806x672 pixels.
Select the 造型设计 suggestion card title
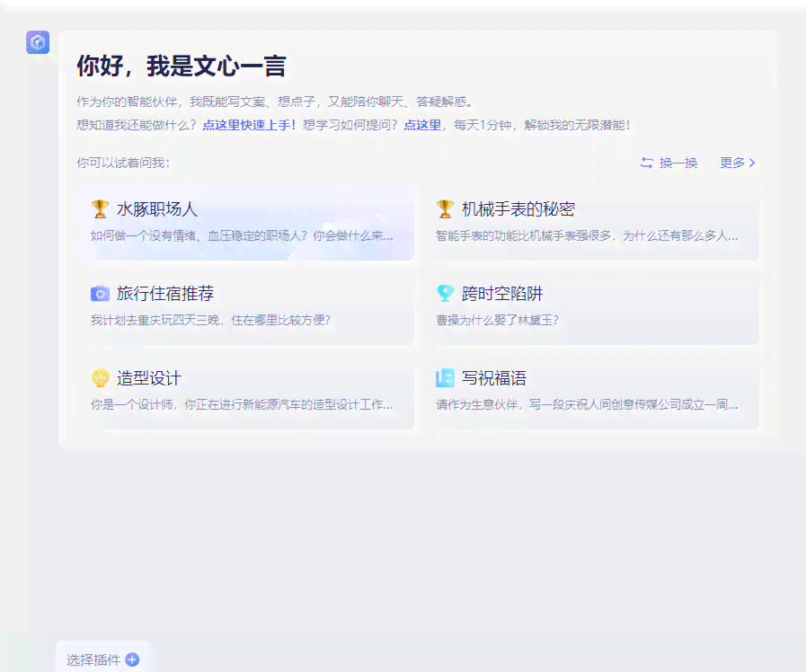149,378
